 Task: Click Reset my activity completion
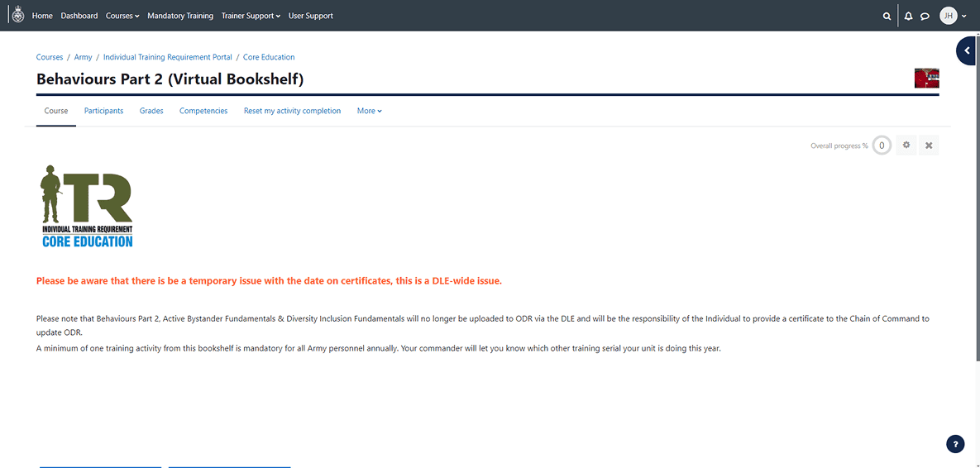[x=292, y=111]
